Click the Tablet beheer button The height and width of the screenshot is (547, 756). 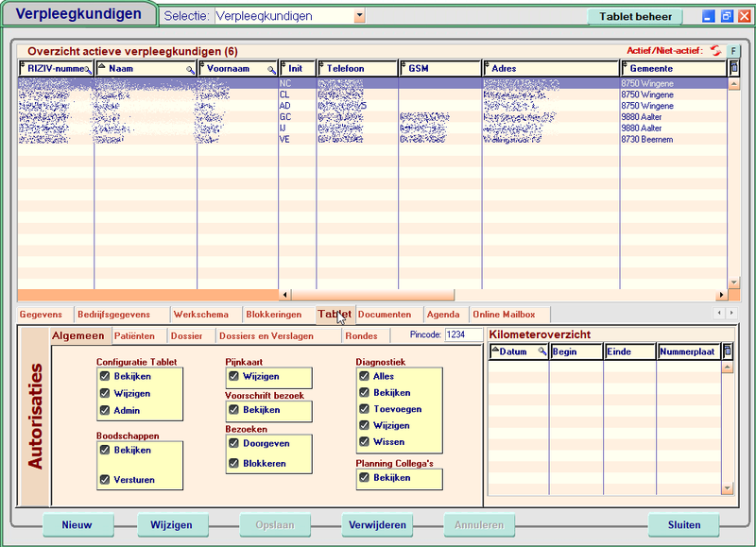[635, 16]
